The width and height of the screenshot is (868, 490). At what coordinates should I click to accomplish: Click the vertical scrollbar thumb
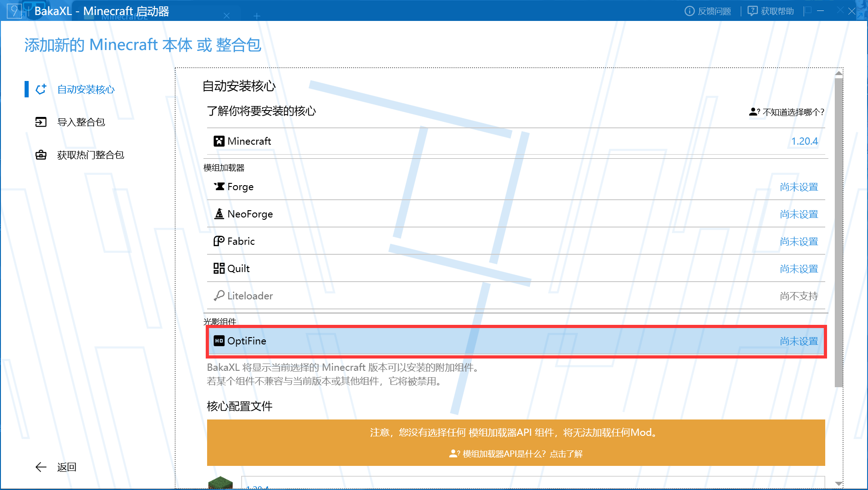[839, 232]
